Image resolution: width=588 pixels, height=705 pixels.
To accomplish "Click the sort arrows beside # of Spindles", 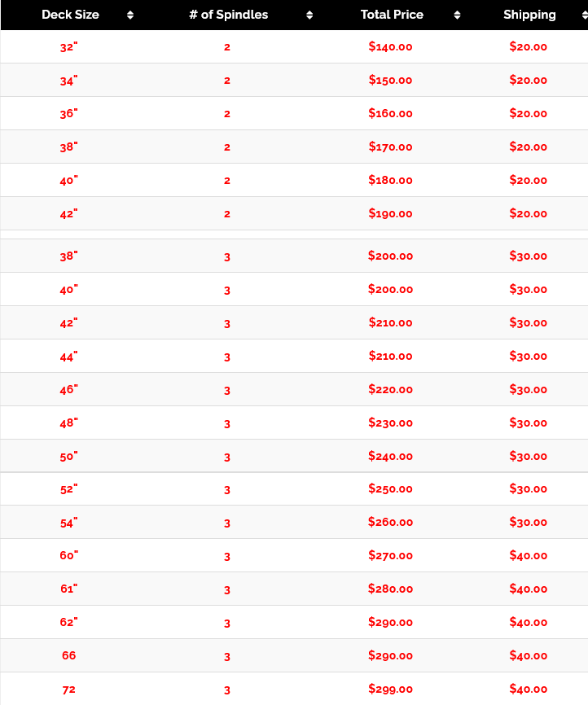I will pyautogui.click(x=309, y=15).
